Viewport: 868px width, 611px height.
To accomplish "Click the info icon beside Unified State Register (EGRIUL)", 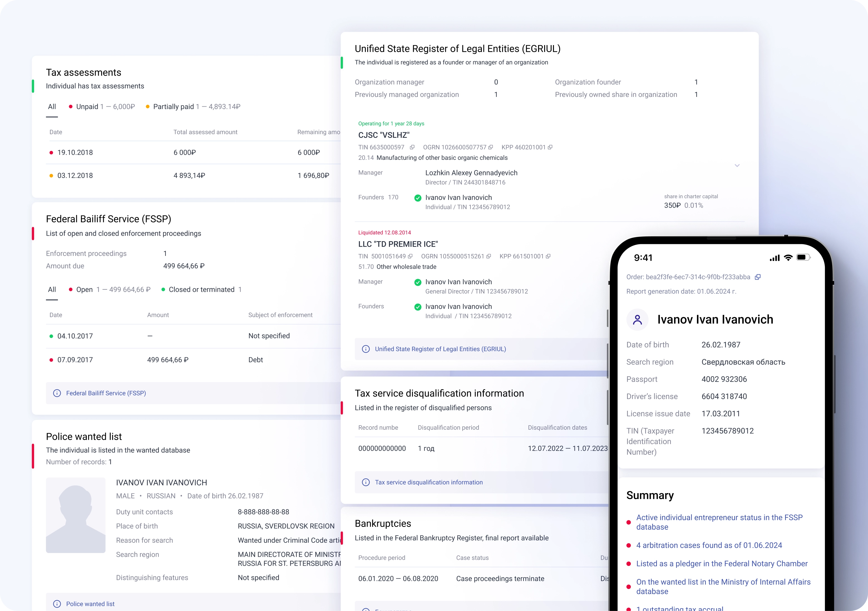I will point(366,349).
